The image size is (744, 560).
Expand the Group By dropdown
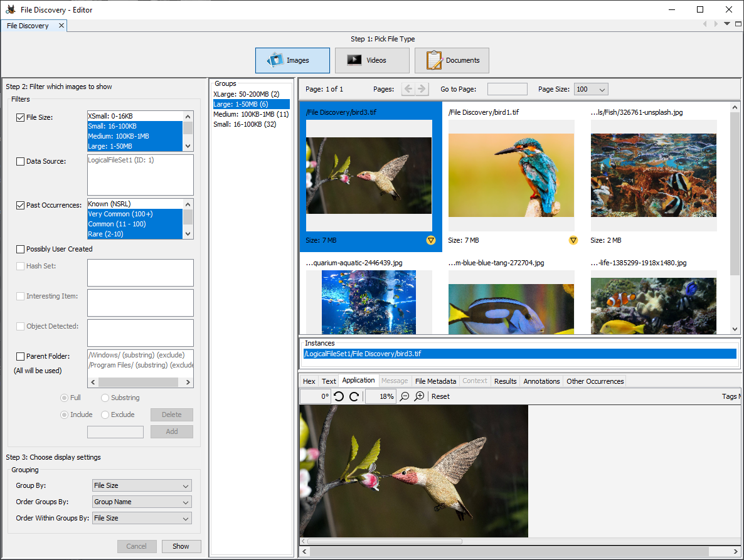point(141,485)
